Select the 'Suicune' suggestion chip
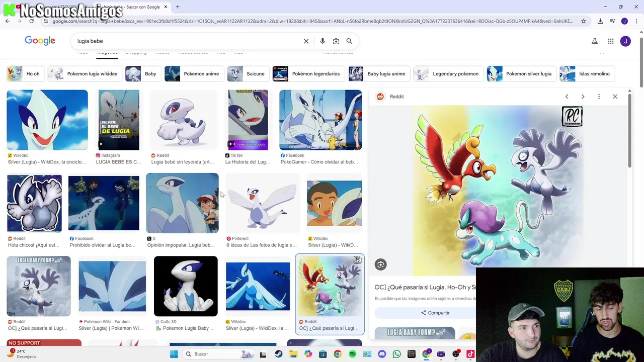 click(248, 74)
